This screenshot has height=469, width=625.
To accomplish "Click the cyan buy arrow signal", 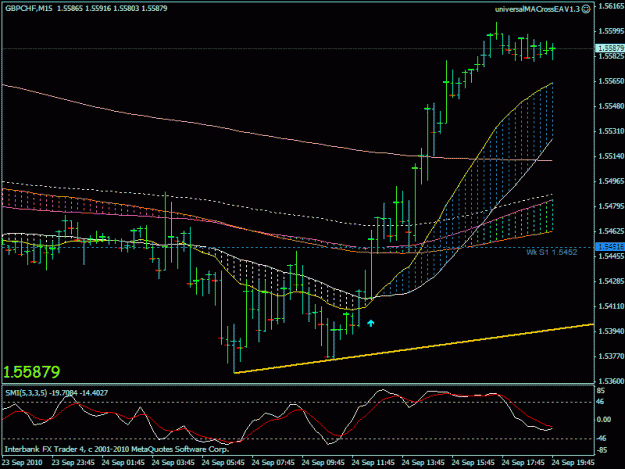I will (371, 323).
